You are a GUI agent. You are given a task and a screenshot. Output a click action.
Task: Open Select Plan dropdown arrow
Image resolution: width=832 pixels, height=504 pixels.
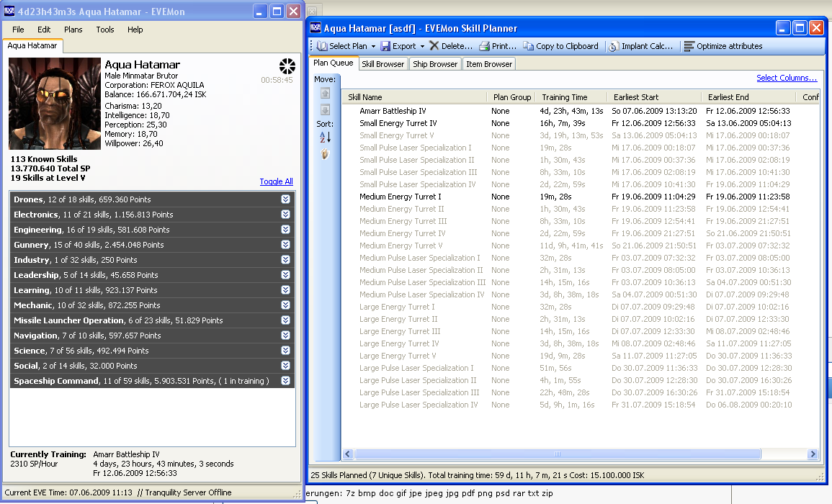tap(373, 46)
